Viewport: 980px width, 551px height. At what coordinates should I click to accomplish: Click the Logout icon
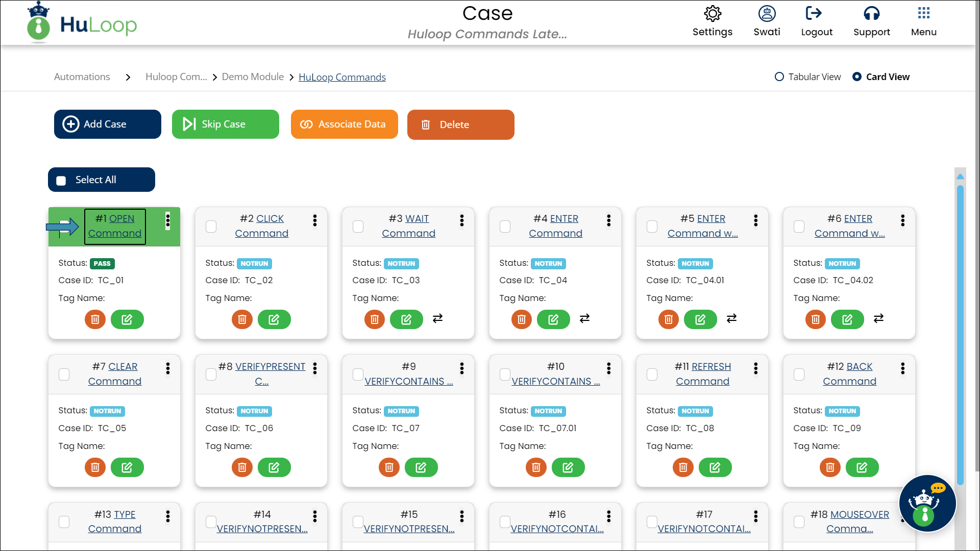(x=814, y=13)
